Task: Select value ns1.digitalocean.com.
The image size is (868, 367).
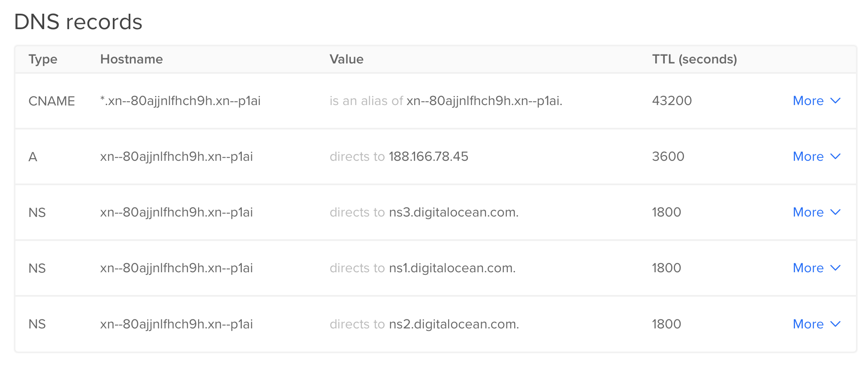Action: (452, 268)
